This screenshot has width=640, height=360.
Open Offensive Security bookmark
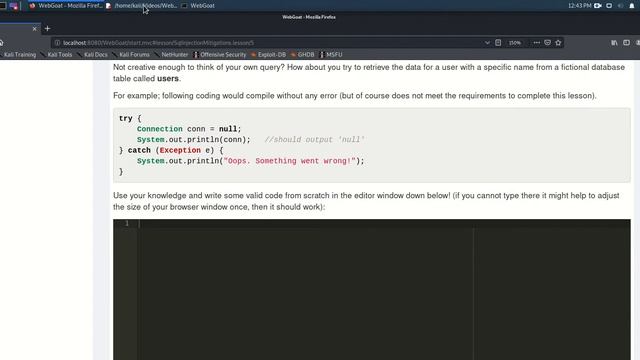point(220,54)
